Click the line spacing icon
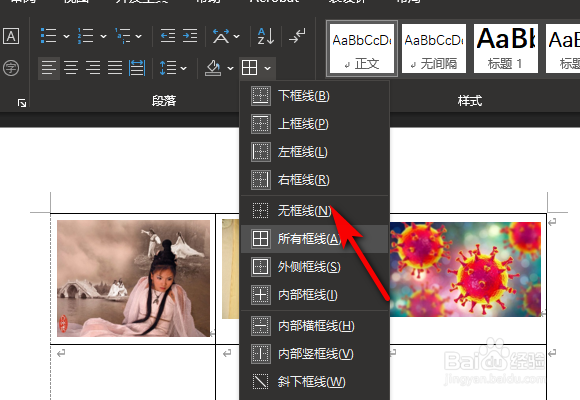 168,68
